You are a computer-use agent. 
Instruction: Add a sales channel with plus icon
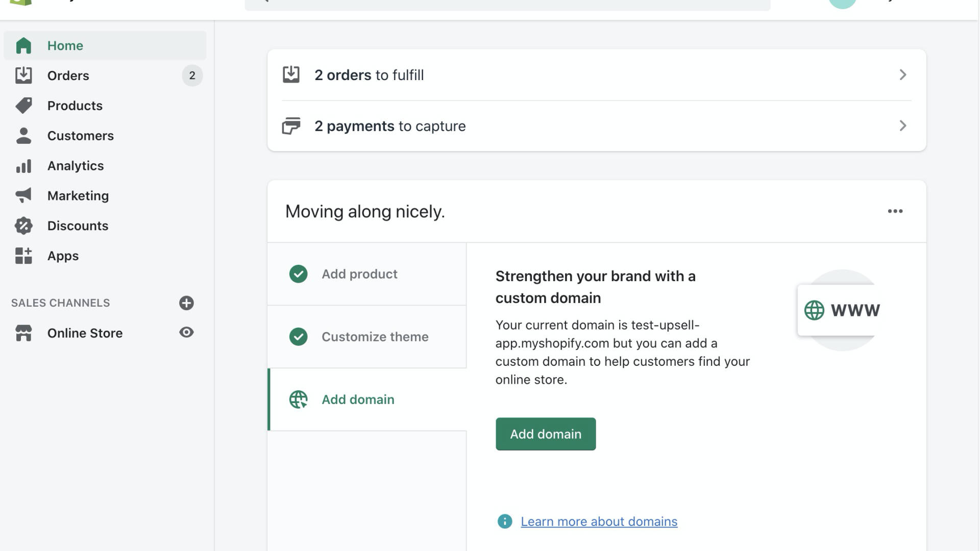point(186,303)
